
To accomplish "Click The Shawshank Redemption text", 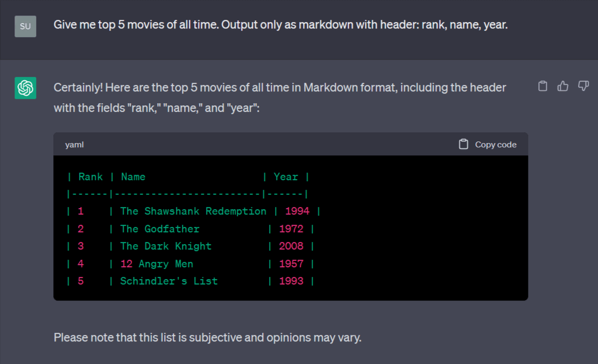I will pos(193,211).
